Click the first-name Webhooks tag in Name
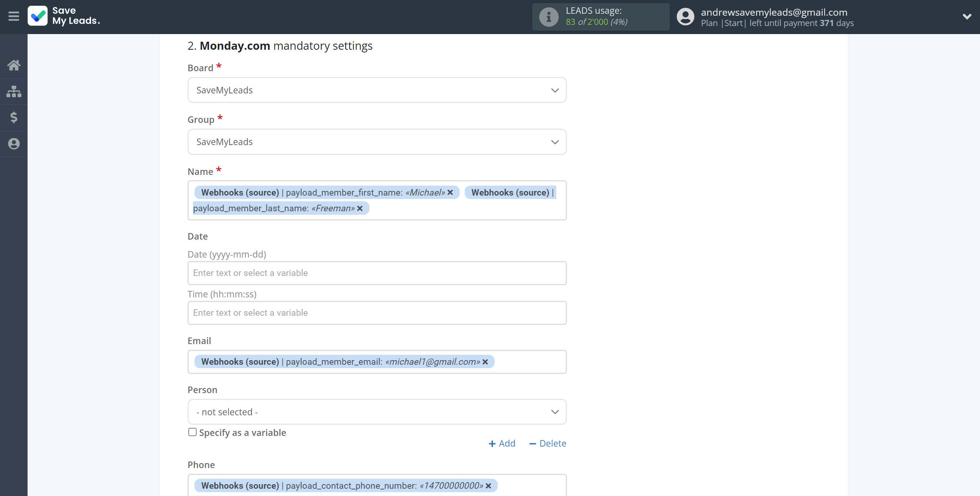980x496 pixels. tap(327, 193)
